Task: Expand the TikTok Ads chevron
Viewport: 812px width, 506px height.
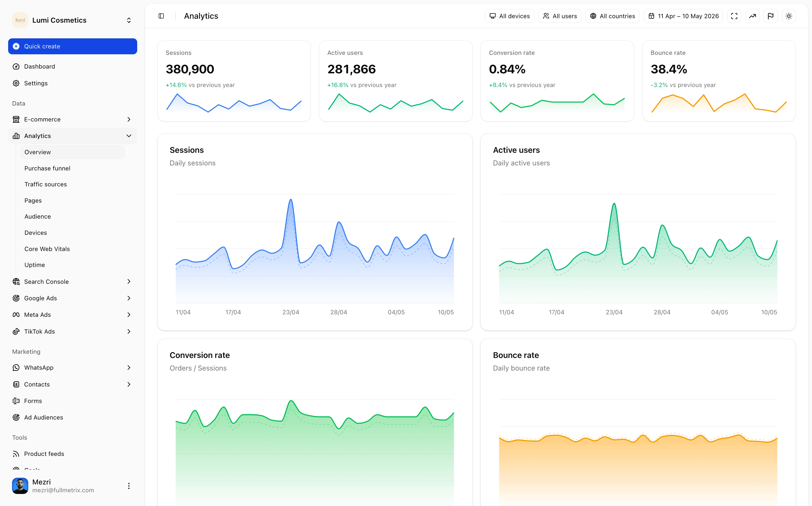Action: coord(129,332)
